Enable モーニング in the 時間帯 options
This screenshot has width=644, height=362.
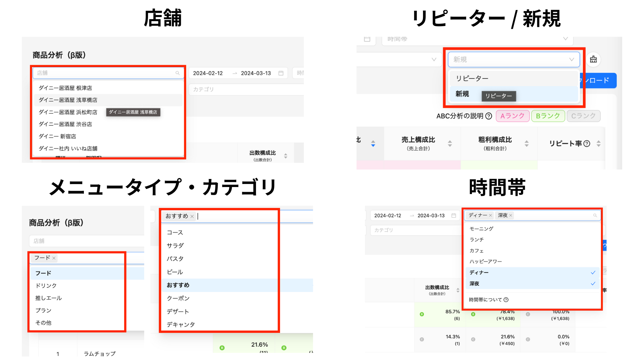tap(481, 229)
